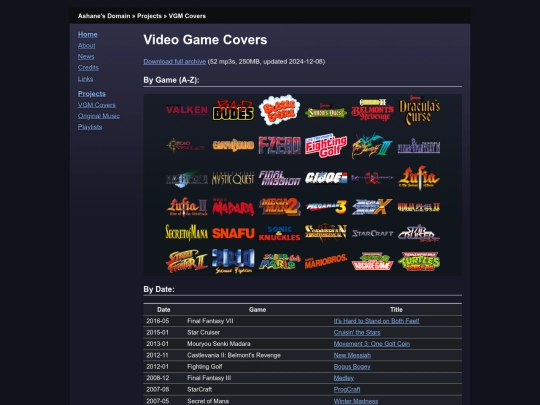Select the Bubble Bobble logo
The width and height of the screenshot is (540, 405).
coord(279,110)
